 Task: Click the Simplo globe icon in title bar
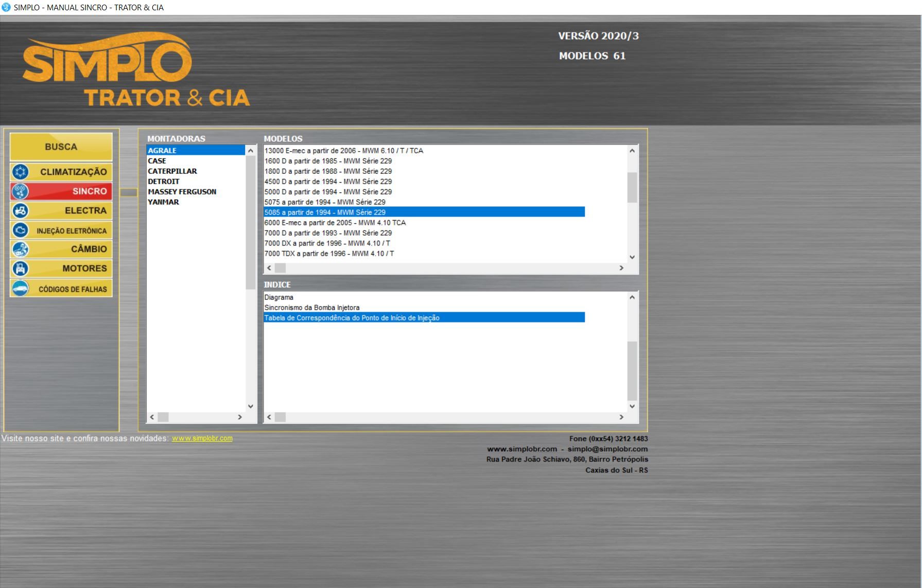[x=6, y=7]
